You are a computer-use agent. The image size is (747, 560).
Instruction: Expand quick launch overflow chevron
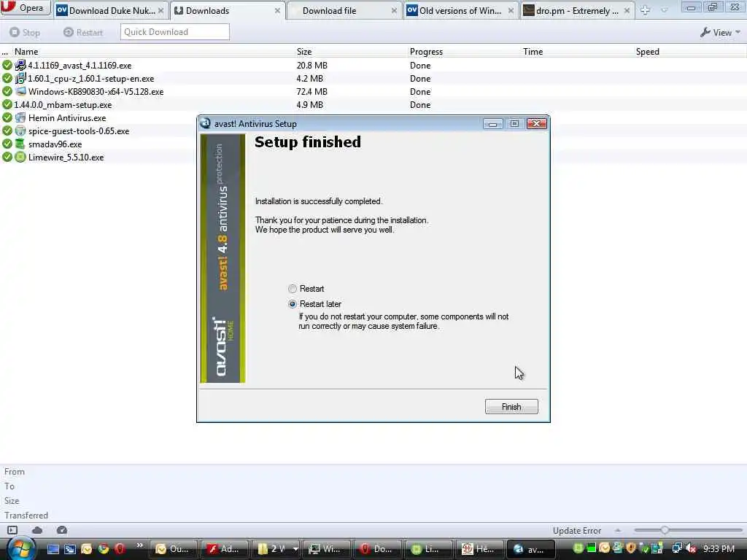[x=139, y=545]
